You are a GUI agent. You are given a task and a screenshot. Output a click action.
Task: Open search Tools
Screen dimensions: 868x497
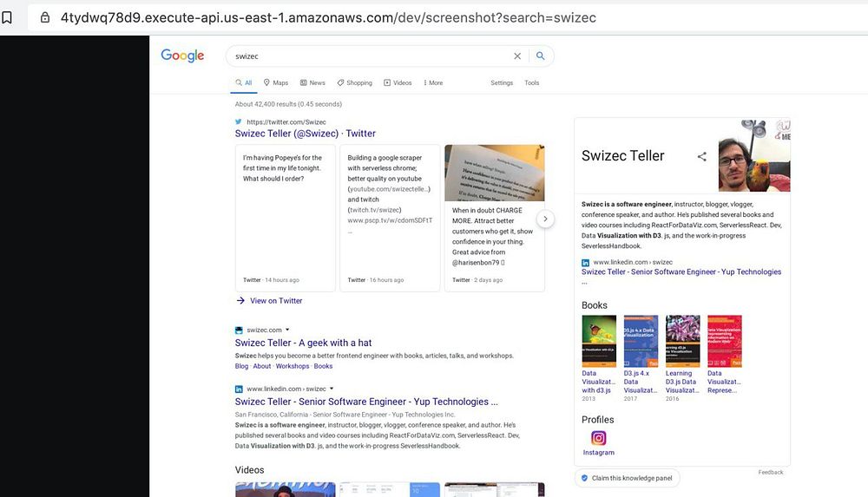532,83
